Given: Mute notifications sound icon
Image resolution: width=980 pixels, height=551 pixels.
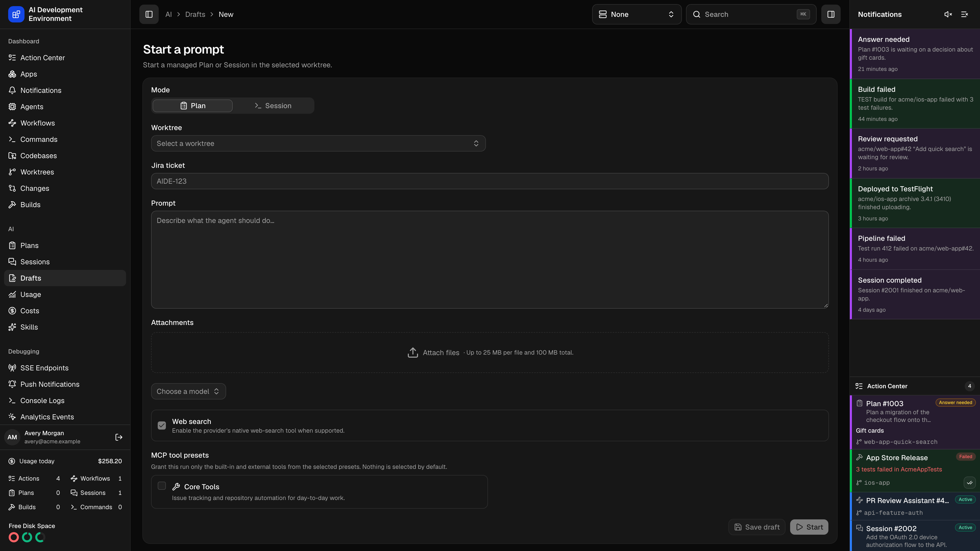Looking at the screenshot, I should click(948, 15).
